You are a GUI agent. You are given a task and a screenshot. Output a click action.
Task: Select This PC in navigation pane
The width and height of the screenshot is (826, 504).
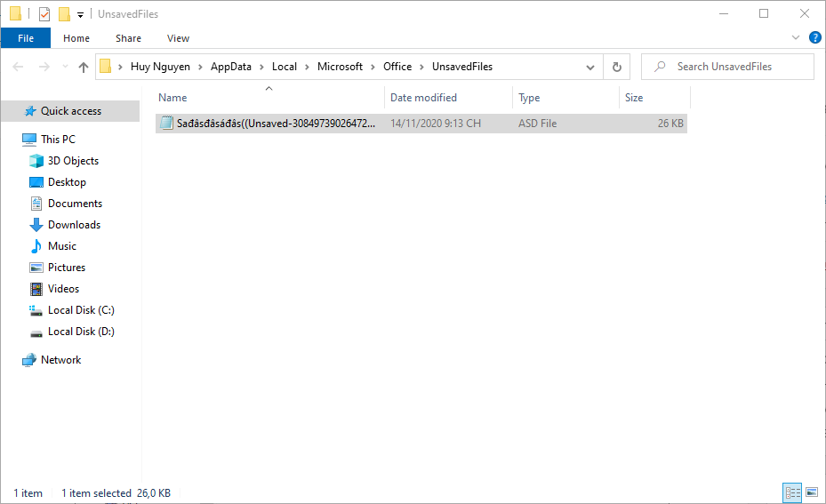[58, 139]
